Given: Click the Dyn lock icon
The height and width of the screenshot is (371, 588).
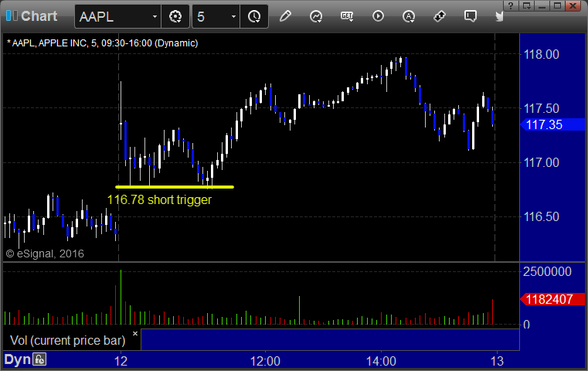Looking at the screenshot, I should pyautogui.click(x=39, y=359).
